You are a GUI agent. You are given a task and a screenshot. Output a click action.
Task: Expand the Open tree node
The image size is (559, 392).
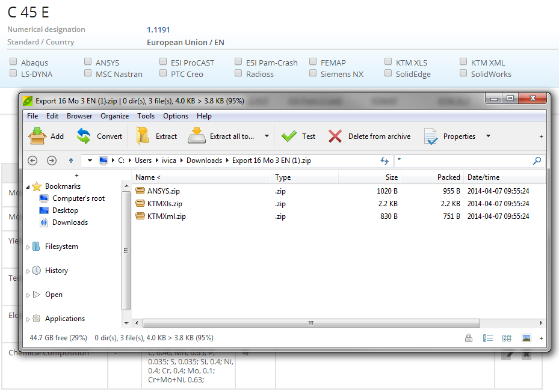(x=28, y=295)
